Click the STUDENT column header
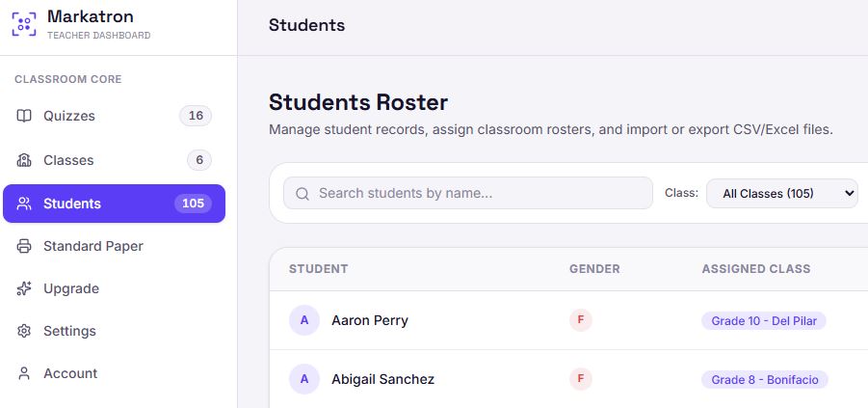This screenshot has height=408, width=868. click(x=318, y=269)
